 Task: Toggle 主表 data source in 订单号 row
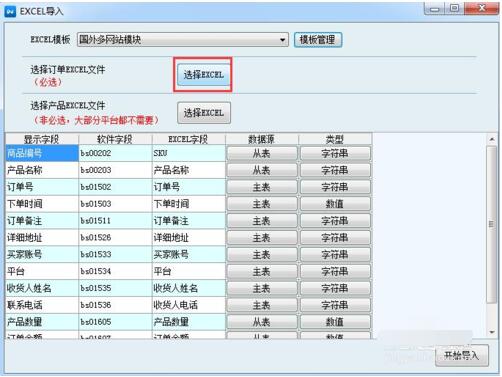pos(262,187)
